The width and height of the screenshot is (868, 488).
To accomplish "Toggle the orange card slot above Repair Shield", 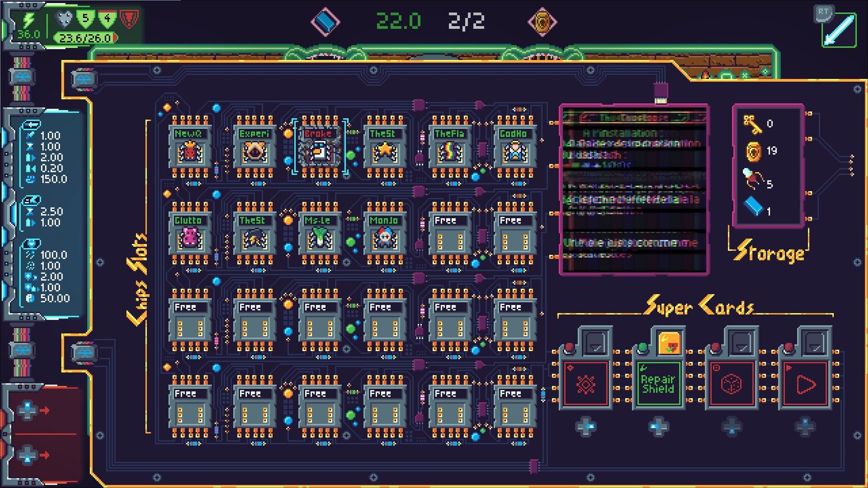I will coord(670,343).
